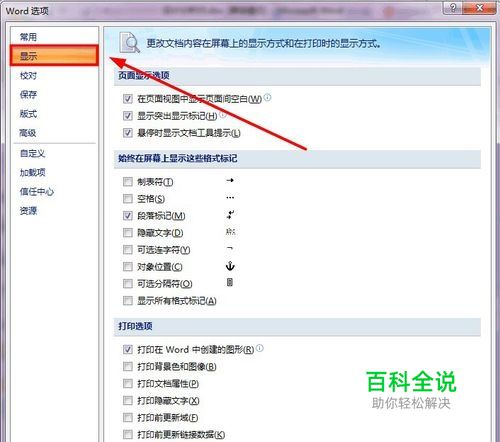The image size is (500, 442).
Task: Click info icon beside 创建的图形 option
Action: [260, 348]
